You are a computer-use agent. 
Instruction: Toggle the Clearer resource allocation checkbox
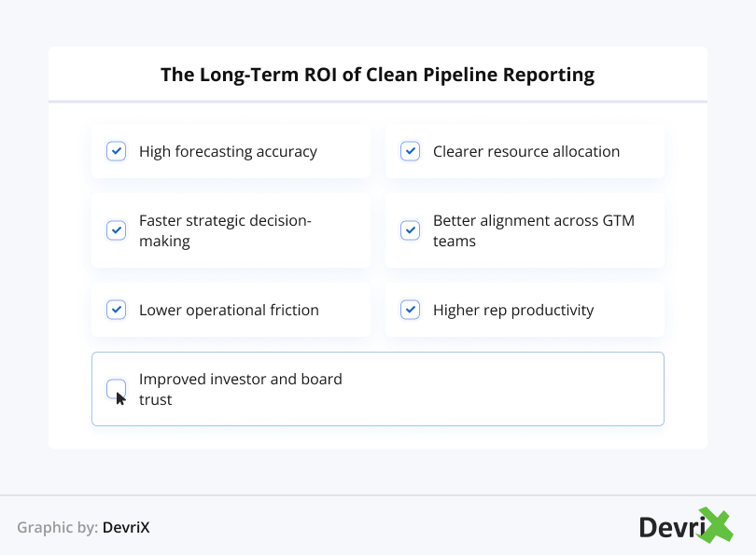pos(411,151)
